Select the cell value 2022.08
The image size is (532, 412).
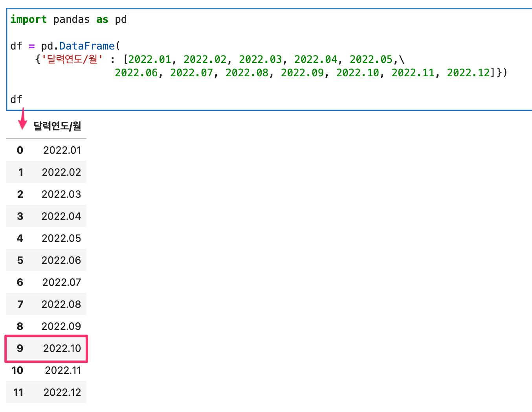[x=61, y=304]
